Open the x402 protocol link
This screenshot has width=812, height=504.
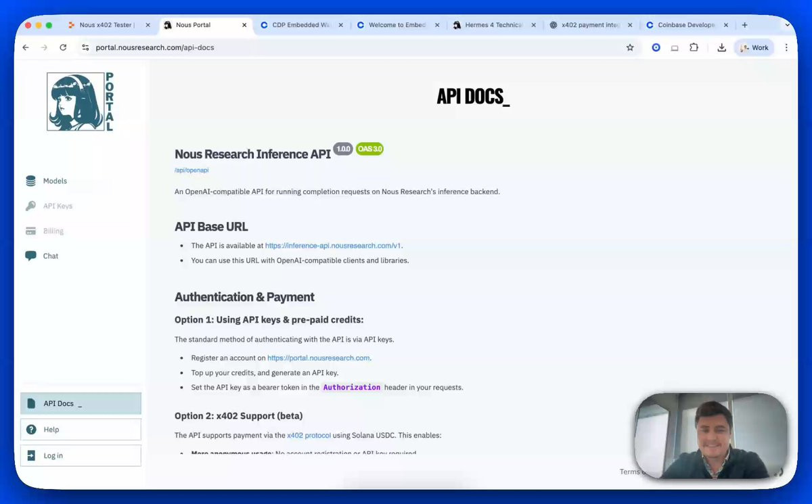pos(309,436)
